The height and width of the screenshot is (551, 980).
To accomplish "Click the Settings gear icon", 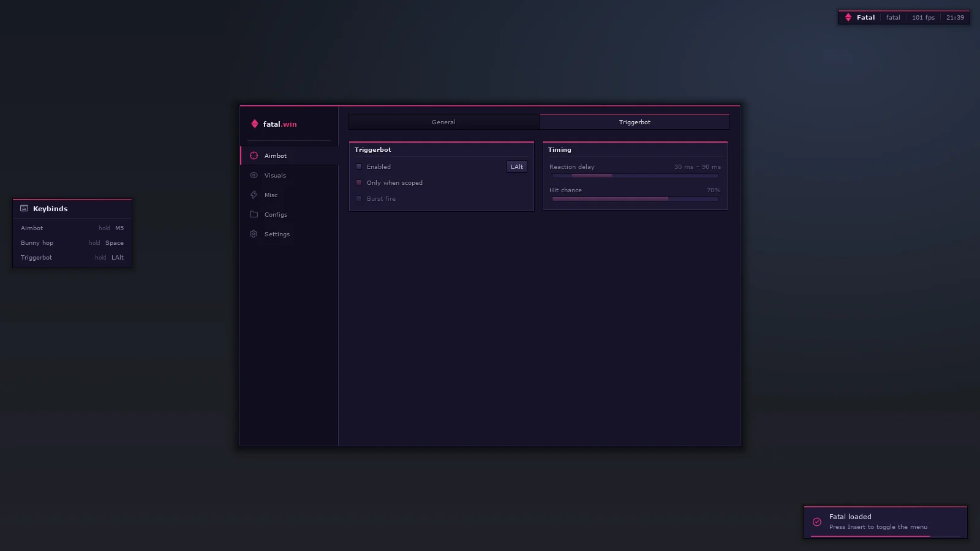I will [x=254, y=234].
